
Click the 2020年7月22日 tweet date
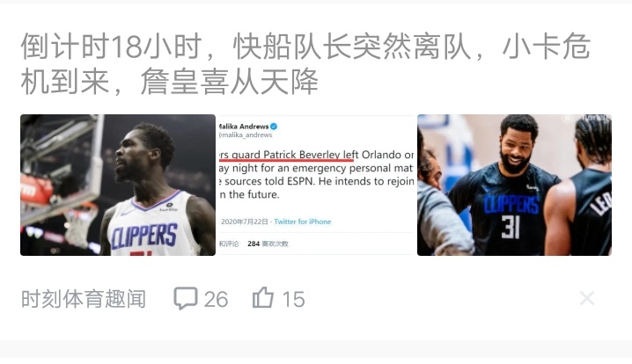(244, 222)
